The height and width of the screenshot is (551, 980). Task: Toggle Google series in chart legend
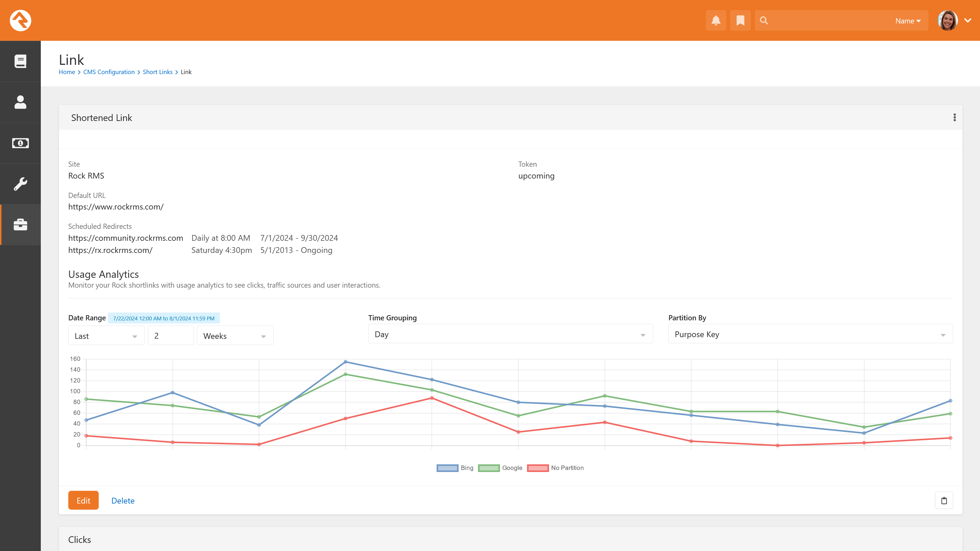[500, 468]
